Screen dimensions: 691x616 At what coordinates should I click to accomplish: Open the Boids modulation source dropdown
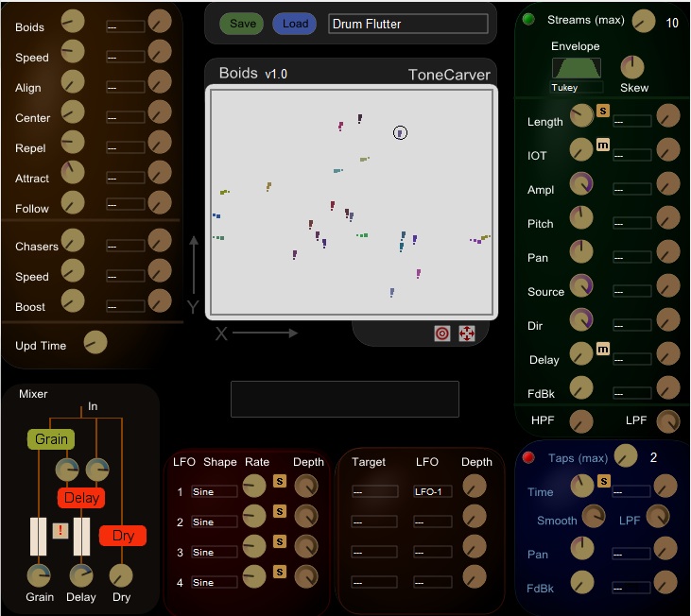coord(126,26)
